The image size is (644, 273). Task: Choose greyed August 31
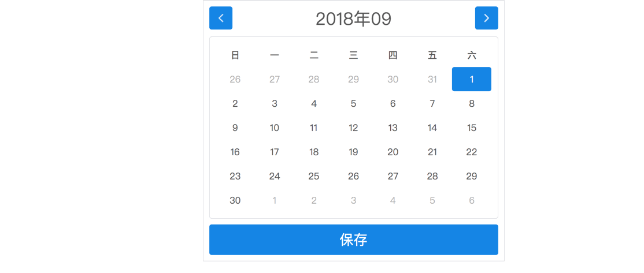pyautogui.click(x=432, y=79)
